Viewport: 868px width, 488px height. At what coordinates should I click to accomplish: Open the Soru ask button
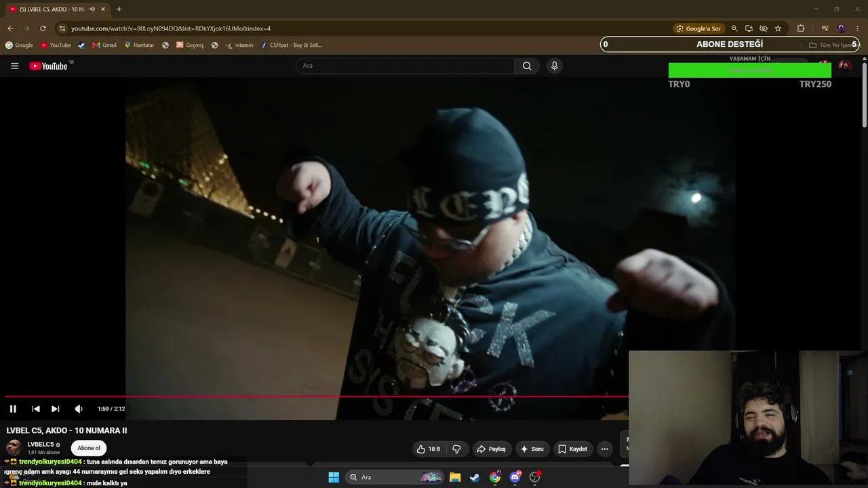coord(532,449)
